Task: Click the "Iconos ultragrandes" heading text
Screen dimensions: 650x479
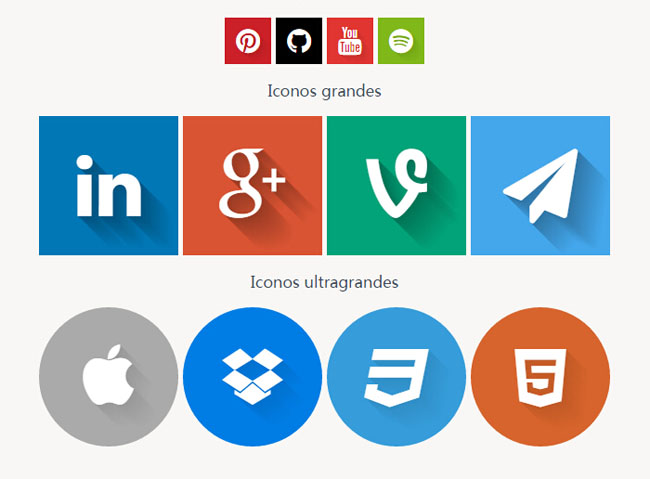Action: 324,282
